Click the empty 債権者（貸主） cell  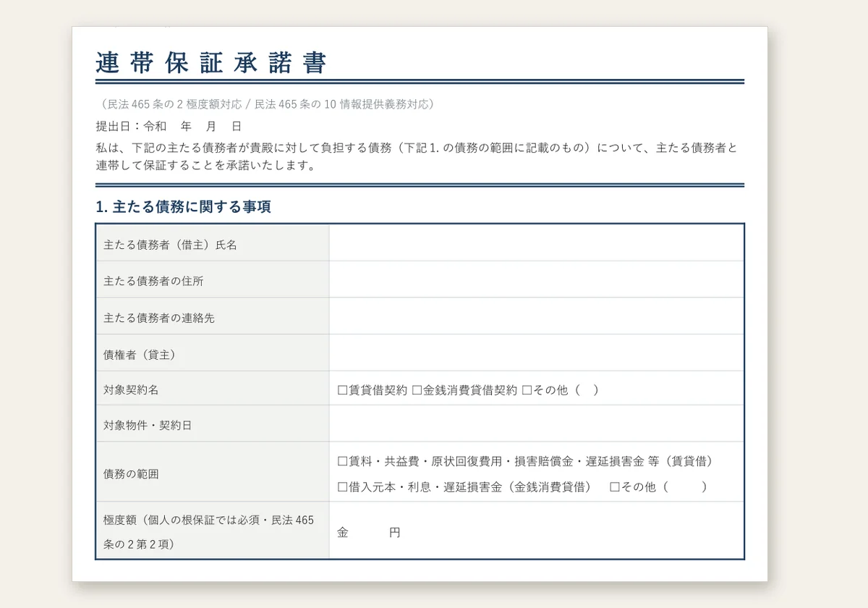click(x=536, y=353)
